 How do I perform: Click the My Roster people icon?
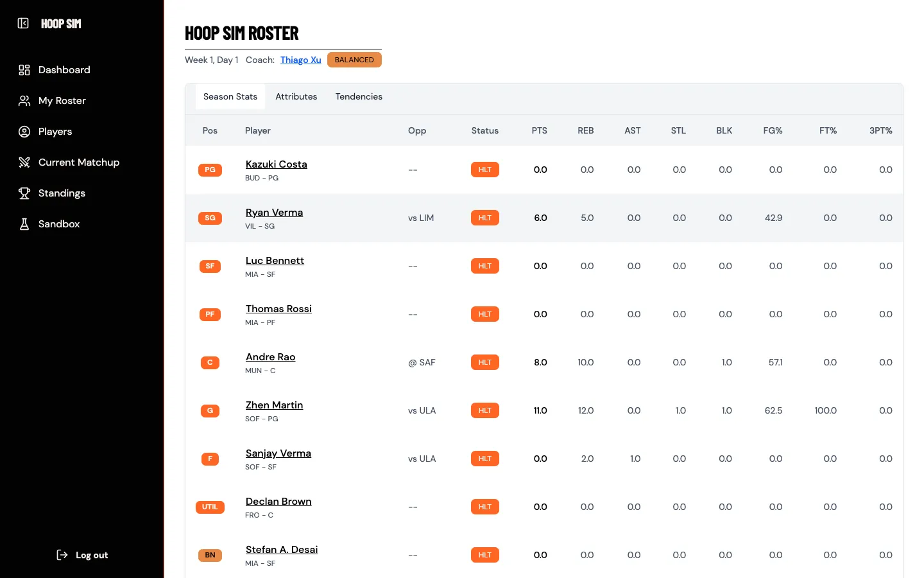[x=24, y=101]
